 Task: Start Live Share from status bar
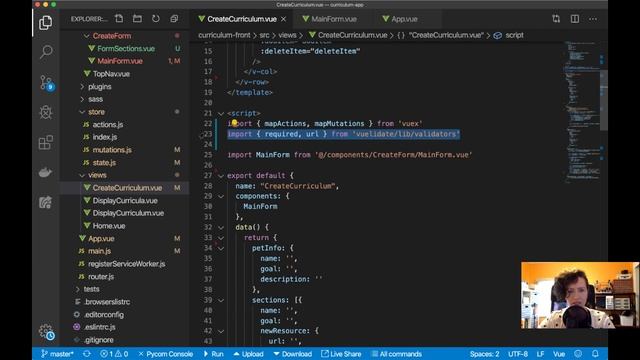[341, 354]
